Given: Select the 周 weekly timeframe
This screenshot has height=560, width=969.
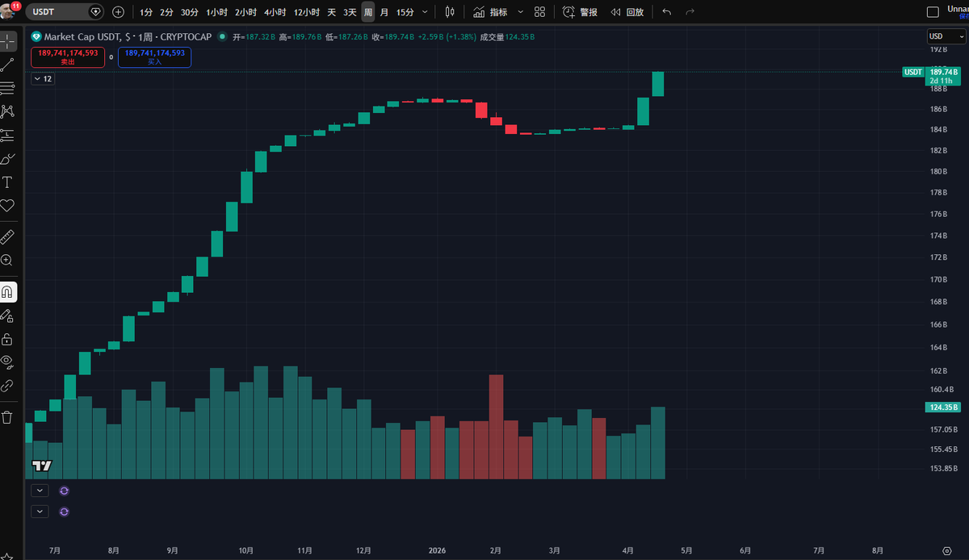Looking at the screenshot, I should tap(367, 12).
